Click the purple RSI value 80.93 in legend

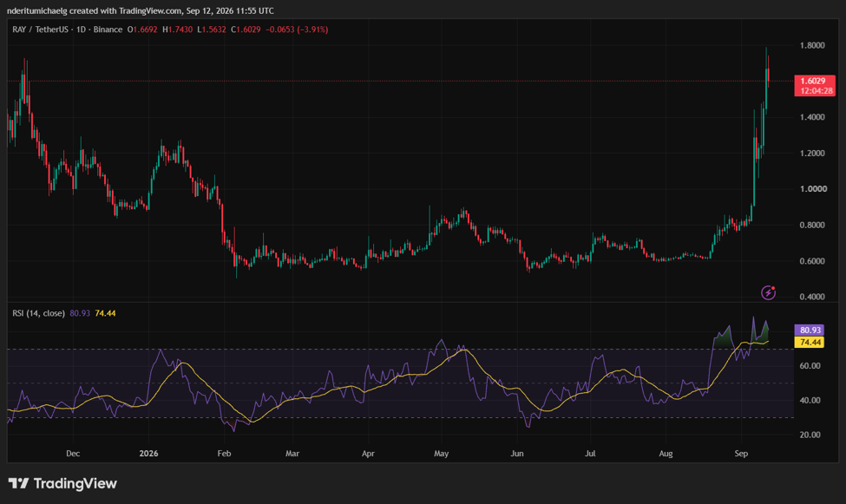[x=80, y=313]
